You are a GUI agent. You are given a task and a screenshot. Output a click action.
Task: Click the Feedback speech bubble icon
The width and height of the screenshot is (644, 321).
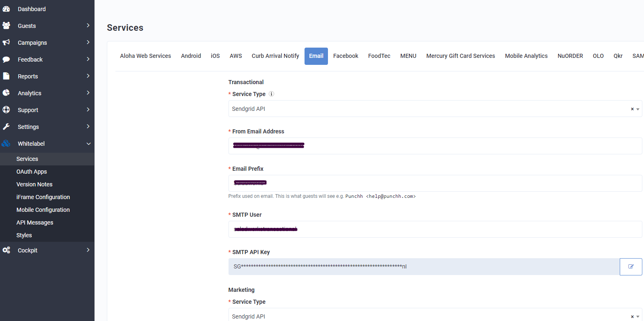tap(6, 60)
